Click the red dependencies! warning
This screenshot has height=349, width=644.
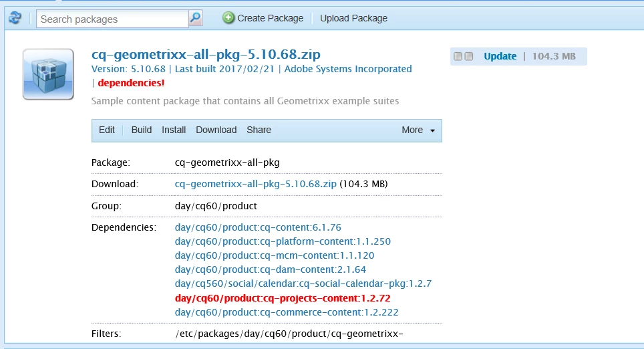(131, 83)
